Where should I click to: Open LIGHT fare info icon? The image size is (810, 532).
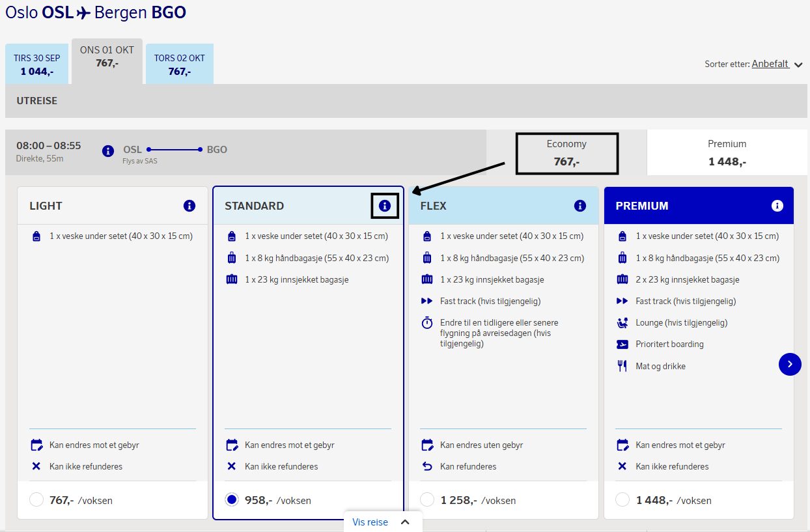[189, 206]
